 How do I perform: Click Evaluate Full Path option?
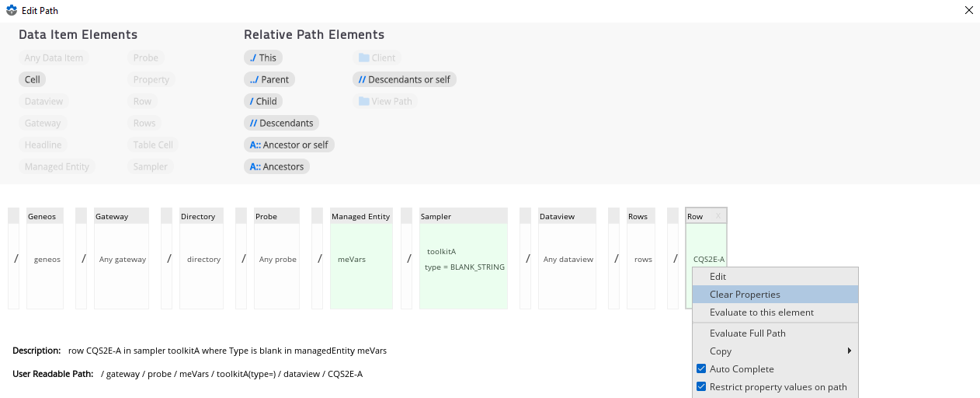click(748, 333)
